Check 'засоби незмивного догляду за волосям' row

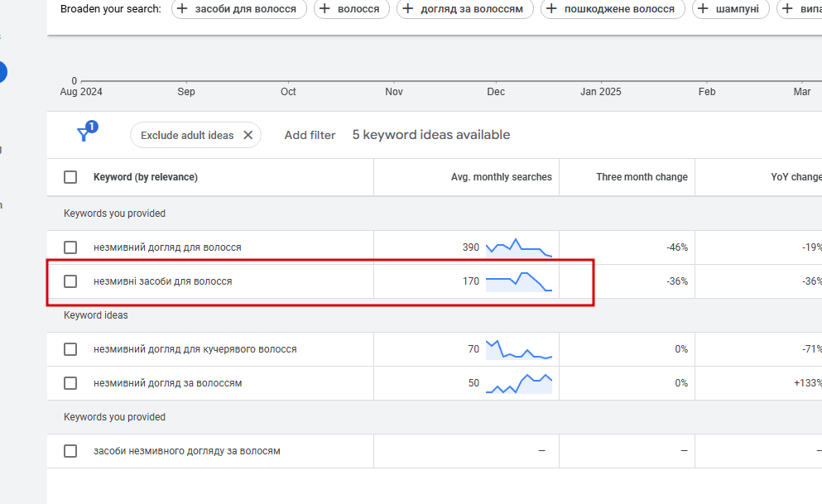click(70, 451)
